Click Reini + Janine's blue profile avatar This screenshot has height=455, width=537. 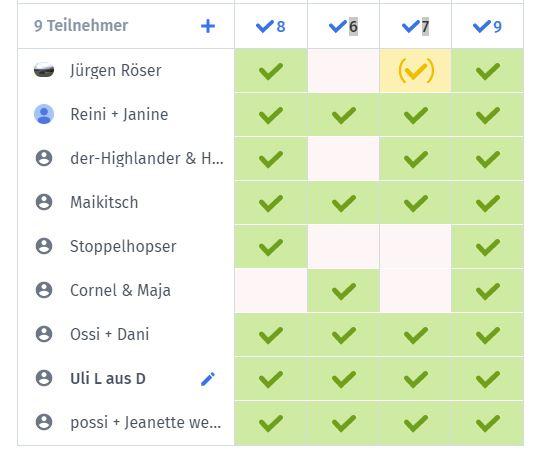pyautogui.click(x=44, y=114)
